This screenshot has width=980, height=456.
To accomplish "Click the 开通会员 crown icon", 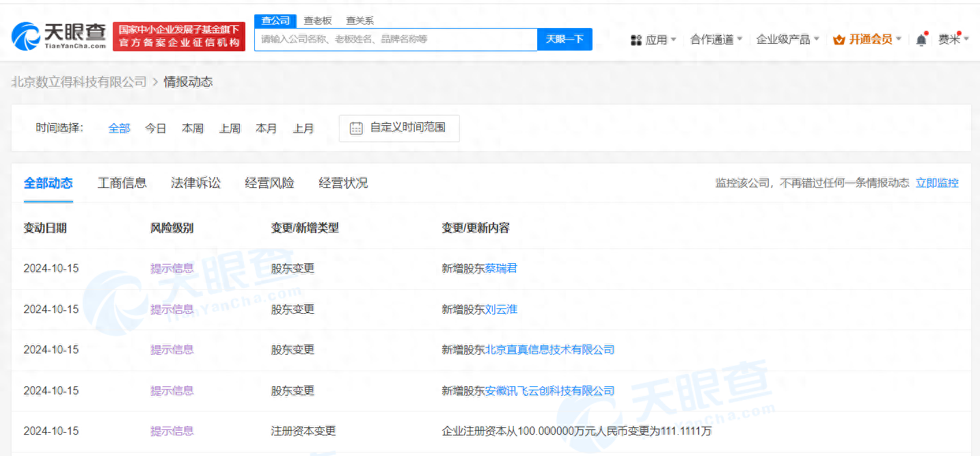I will (x=839, y=40).
